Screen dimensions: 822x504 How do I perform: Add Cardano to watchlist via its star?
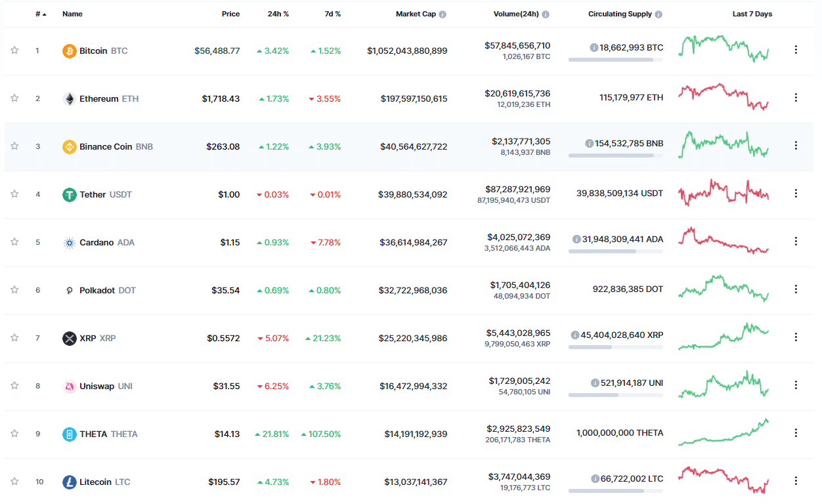14,242
